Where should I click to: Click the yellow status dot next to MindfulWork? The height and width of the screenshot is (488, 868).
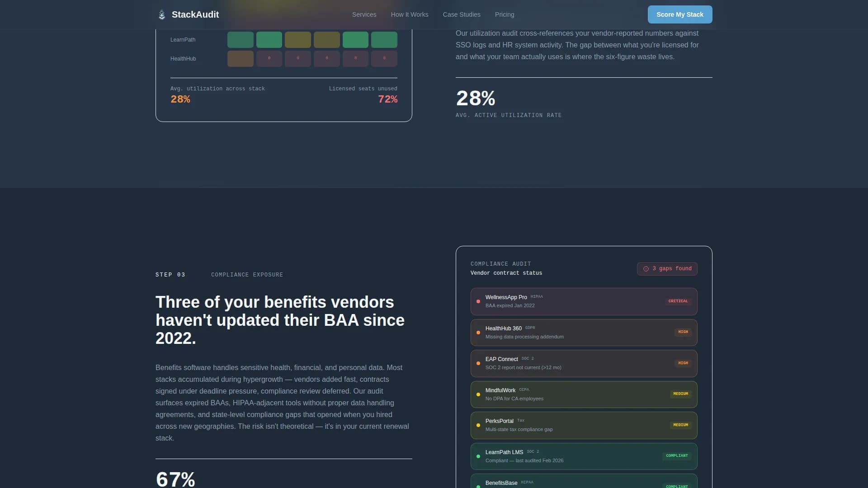pyautogui.click(x=479, y=394)
